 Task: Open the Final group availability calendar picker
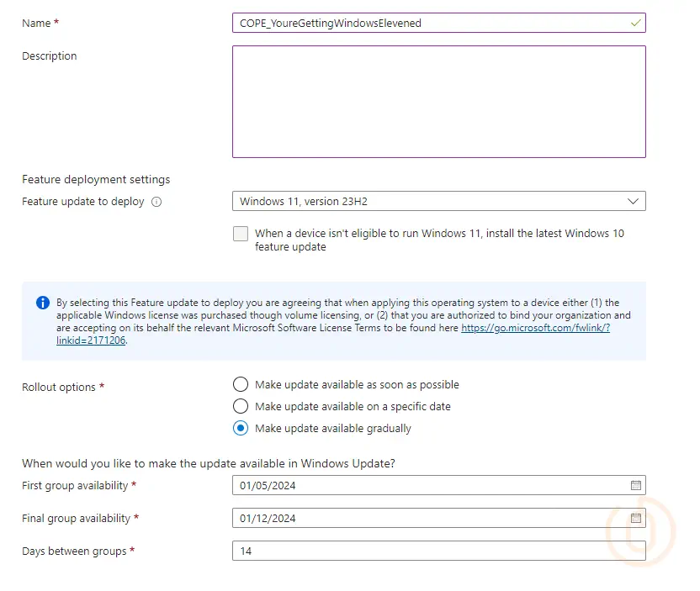tap(636, 519)
